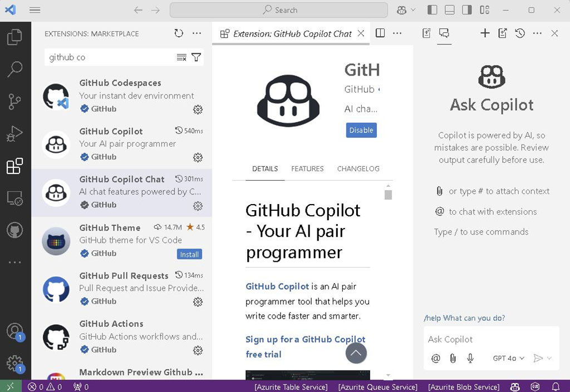Start a new Copilot chat

485,33
